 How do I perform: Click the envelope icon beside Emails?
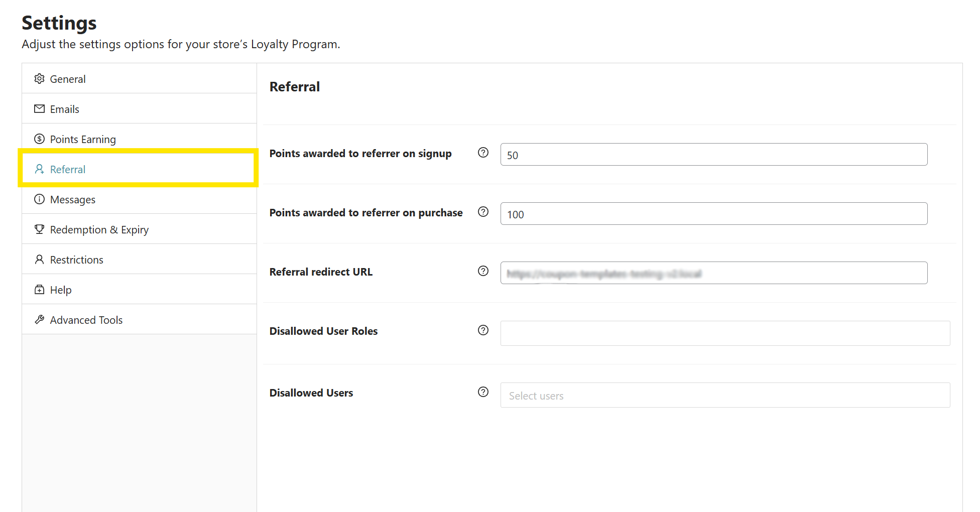39,109
